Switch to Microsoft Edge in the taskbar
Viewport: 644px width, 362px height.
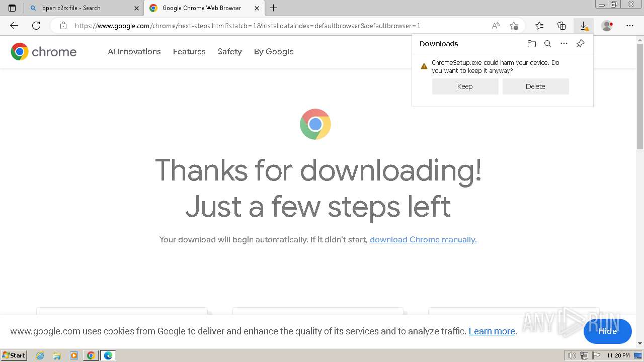coord(108,355)
